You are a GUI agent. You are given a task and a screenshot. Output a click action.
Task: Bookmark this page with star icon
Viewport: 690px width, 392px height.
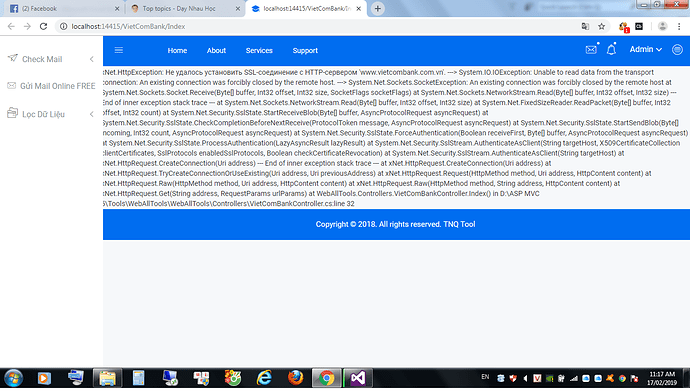click(602, 26)
